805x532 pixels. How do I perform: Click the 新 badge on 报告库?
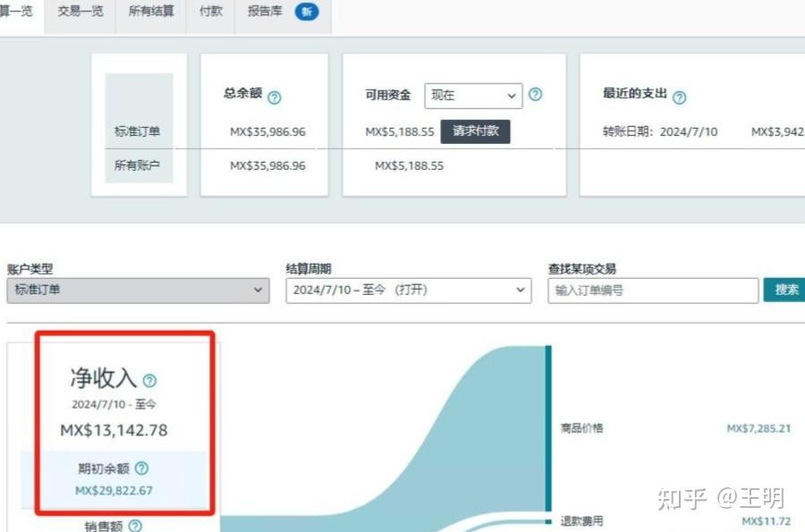tap(307, 12)
